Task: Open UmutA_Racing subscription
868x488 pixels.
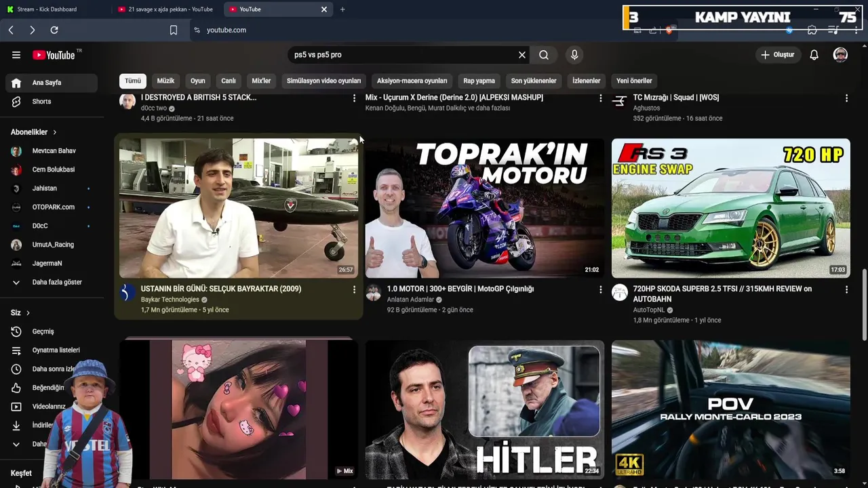Action: pyautogui.click(x=52, y=245)
